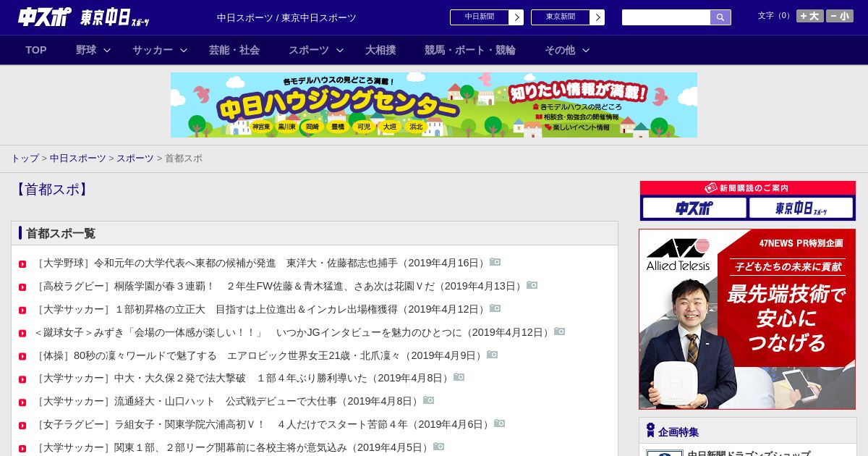Go to TOP in navigation bar

36,50
